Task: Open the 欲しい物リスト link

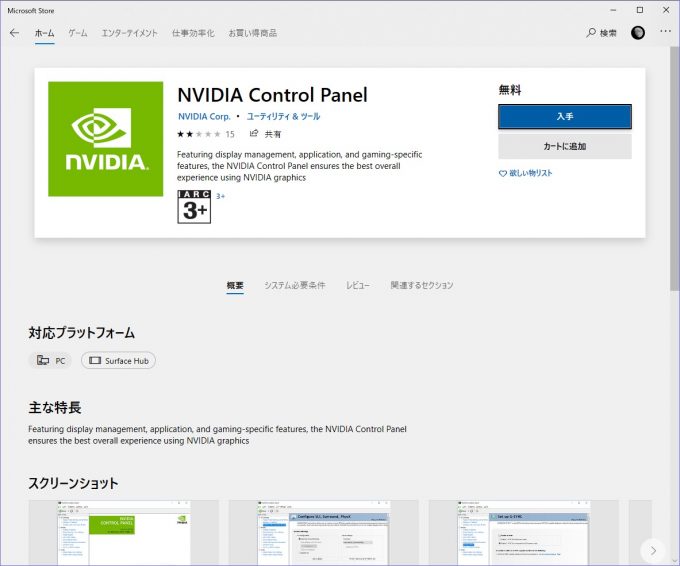Action: pos(530,173)
